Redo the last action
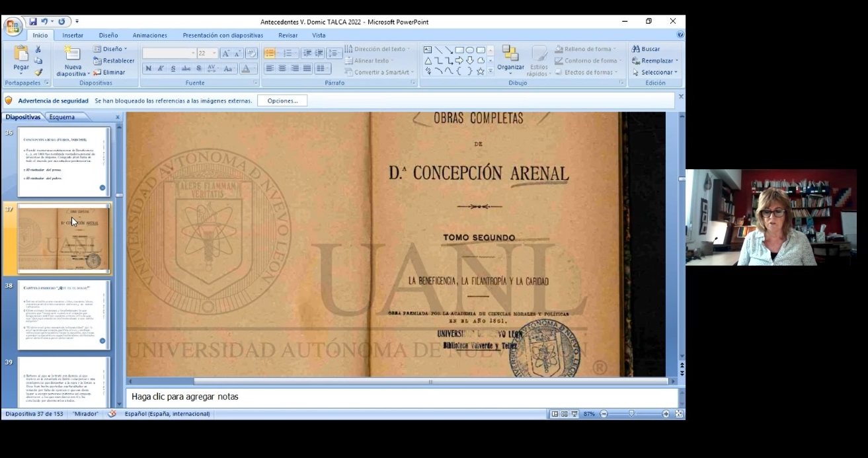 point(61,22)
